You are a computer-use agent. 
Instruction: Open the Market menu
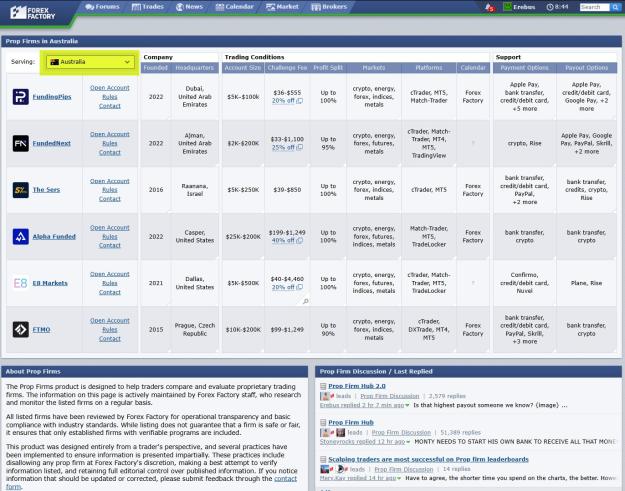(282, 7)
